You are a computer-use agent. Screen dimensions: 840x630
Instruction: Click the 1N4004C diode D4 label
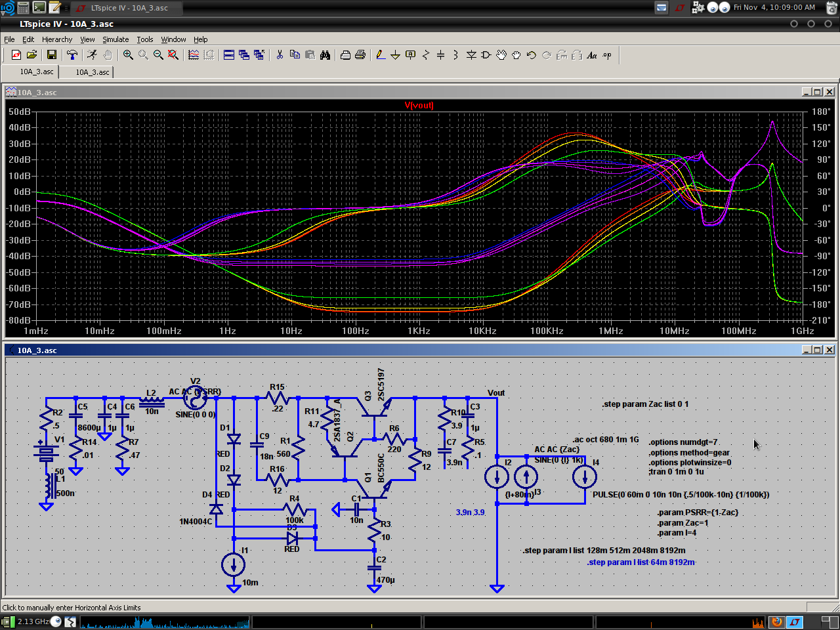196,522
